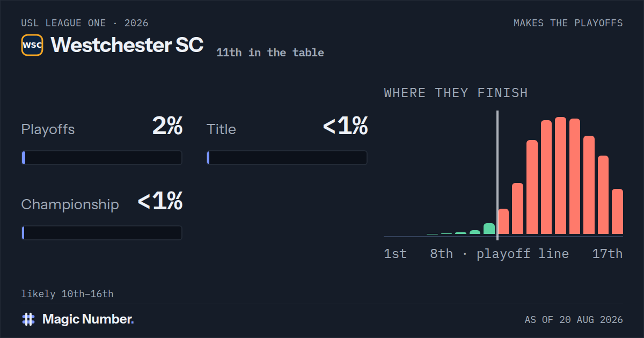
Task: Click the vertical playoff line marker
Action: (497, 175)
